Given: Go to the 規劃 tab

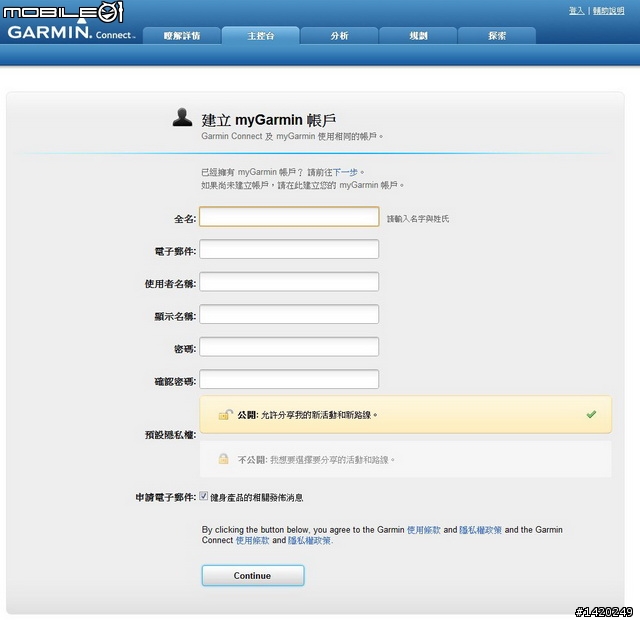Looking at the screenshot, I should (418, 36).
